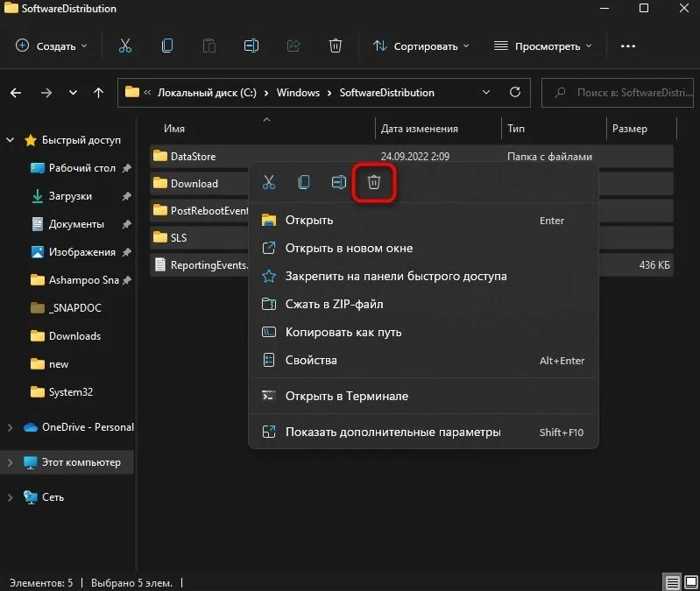Click the Cut scissors icon in context menu

[x=269, y=182]
